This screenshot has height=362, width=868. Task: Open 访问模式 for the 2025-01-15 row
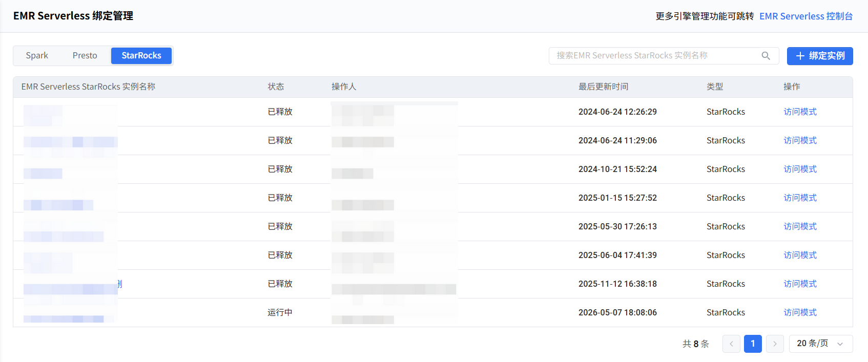point(800,198)
